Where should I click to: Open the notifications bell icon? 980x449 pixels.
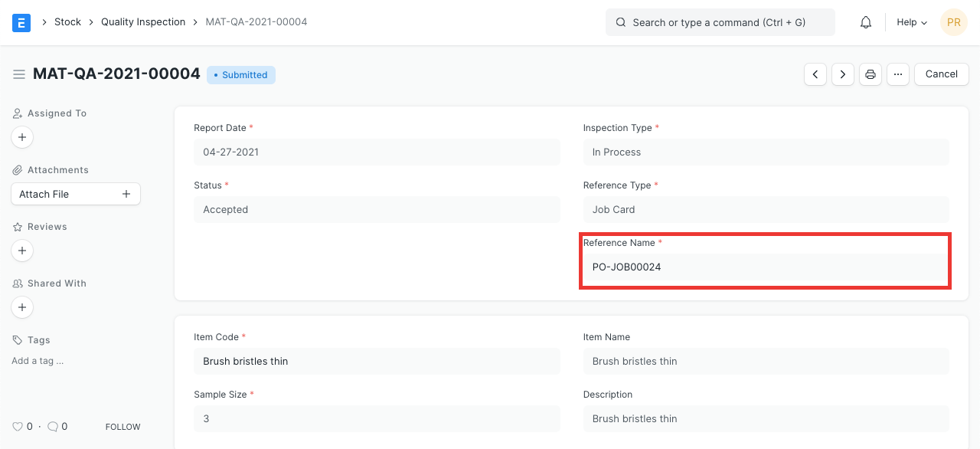pos(866,22)
